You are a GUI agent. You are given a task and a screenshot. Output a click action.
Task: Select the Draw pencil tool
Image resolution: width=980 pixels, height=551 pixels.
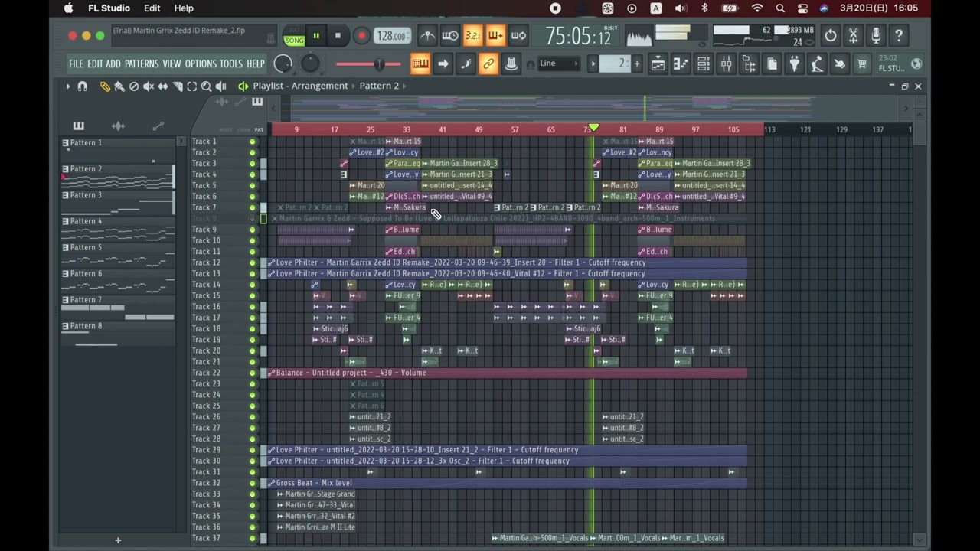click(105, 86)
